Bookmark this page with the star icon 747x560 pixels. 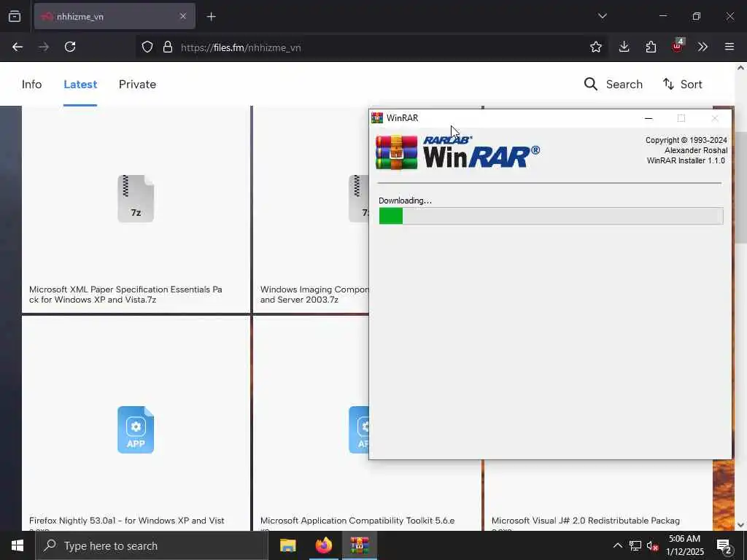pos(595,47)
